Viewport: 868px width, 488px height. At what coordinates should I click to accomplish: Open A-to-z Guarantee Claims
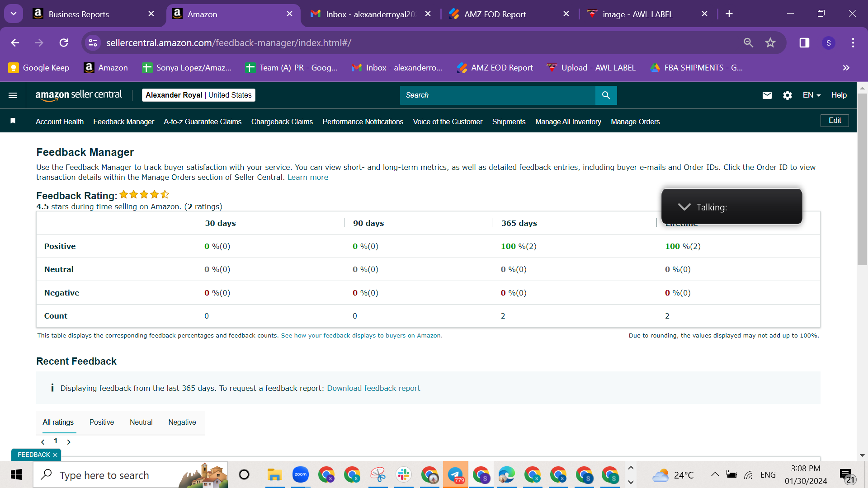point(203,122)
